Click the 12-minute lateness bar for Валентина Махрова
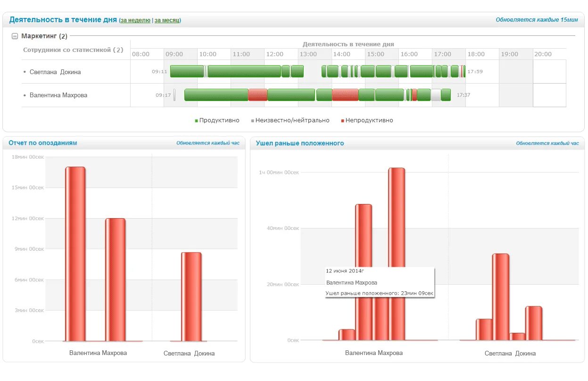This screenshot has width=588, height=381. (116, 279)
